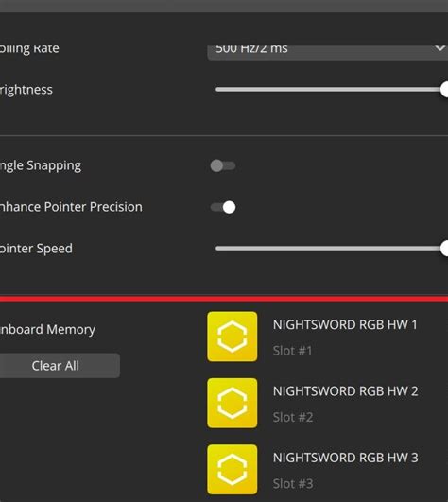Screen dimensions: 448x502
Task: Click the Slot #1 label
Action: pos(292,351)
